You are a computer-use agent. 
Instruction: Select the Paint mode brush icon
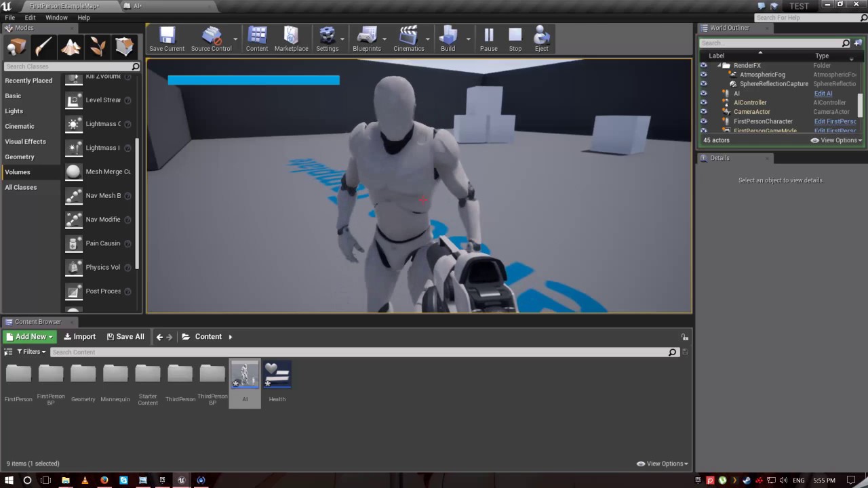43,47
